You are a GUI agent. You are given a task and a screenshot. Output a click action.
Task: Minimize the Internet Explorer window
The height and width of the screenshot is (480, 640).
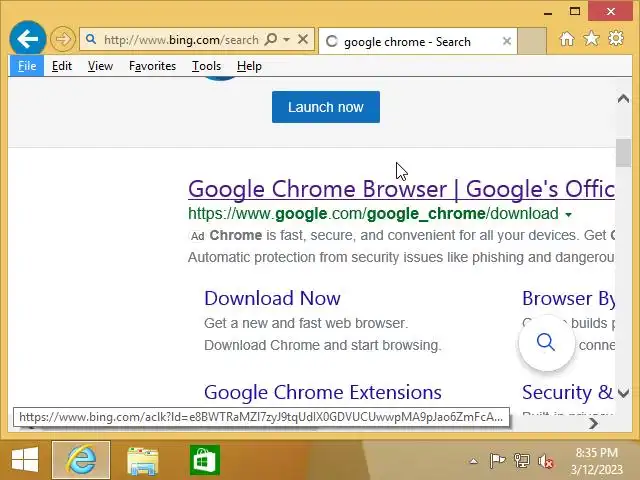548,12
